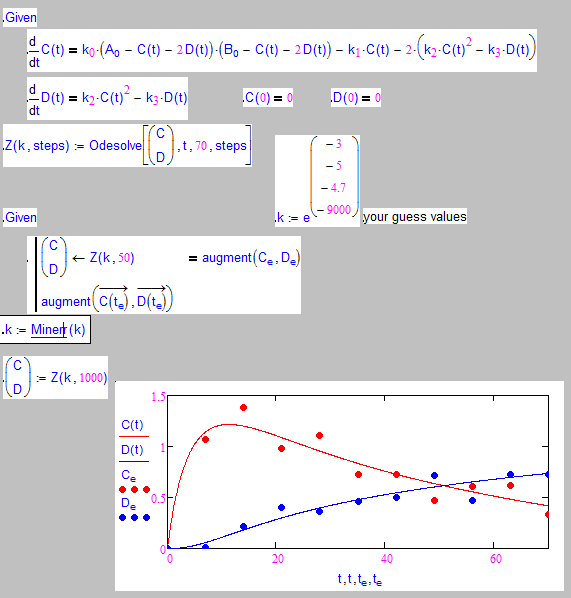Screen dimensions: 571x598
Task: Click the red dots legend trace sample
Action: click(134, 489)
